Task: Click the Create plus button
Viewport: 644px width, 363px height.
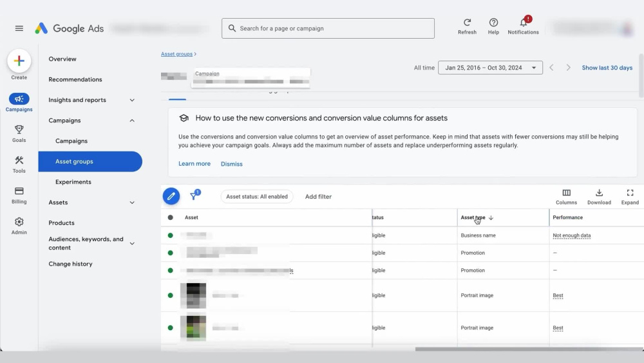Action: [19, 61]
